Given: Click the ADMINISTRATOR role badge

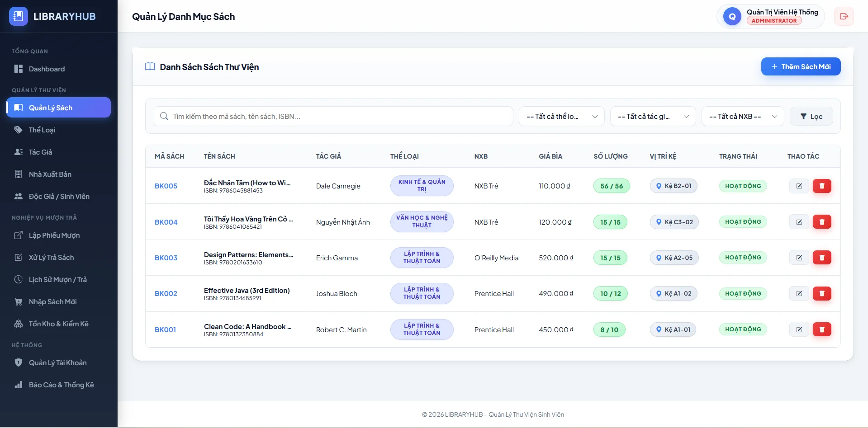Looking at the screenshot, I should [x=774, y=21].
